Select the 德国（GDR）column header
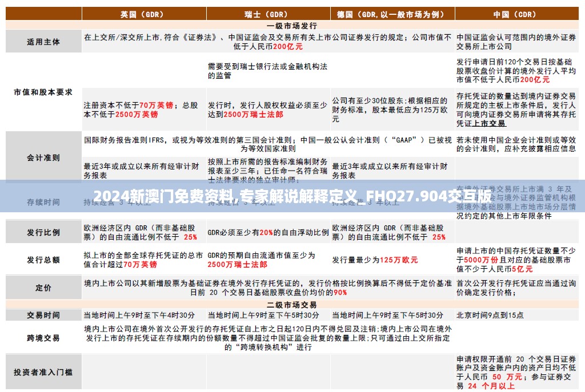585x392 pixels. (x=391, y=14)
